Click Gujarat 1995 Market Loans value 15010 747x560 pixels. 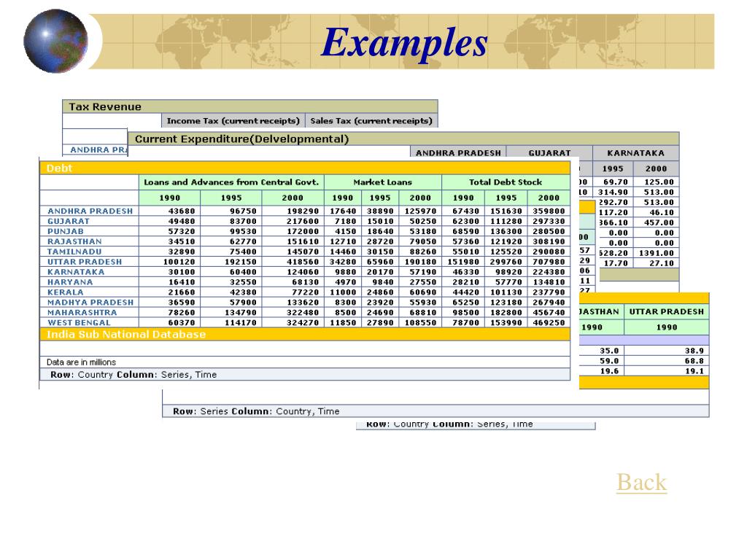pyautogui.click(x=379, y=221)
